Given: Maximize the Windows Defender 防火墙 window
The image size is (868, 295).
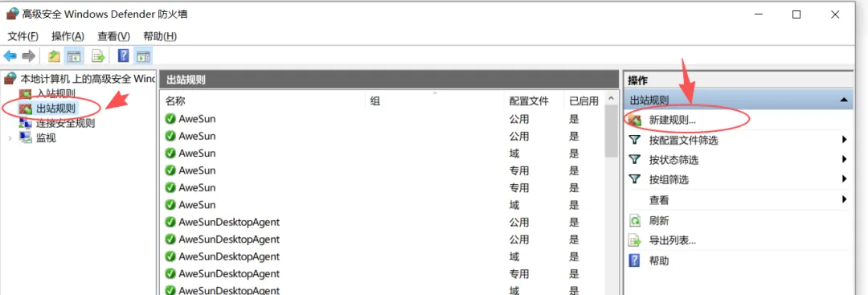Looking at the screenshot, I should click(x=796, y=15).
